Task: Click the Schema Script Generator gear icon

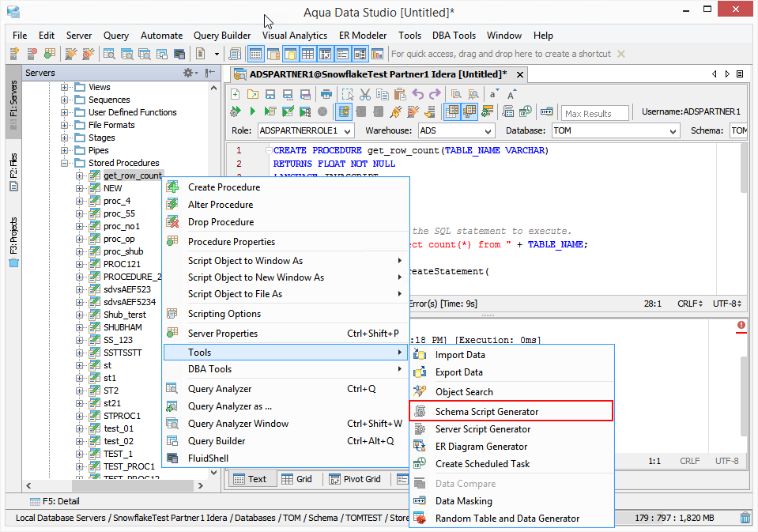Action: point(420,412)
